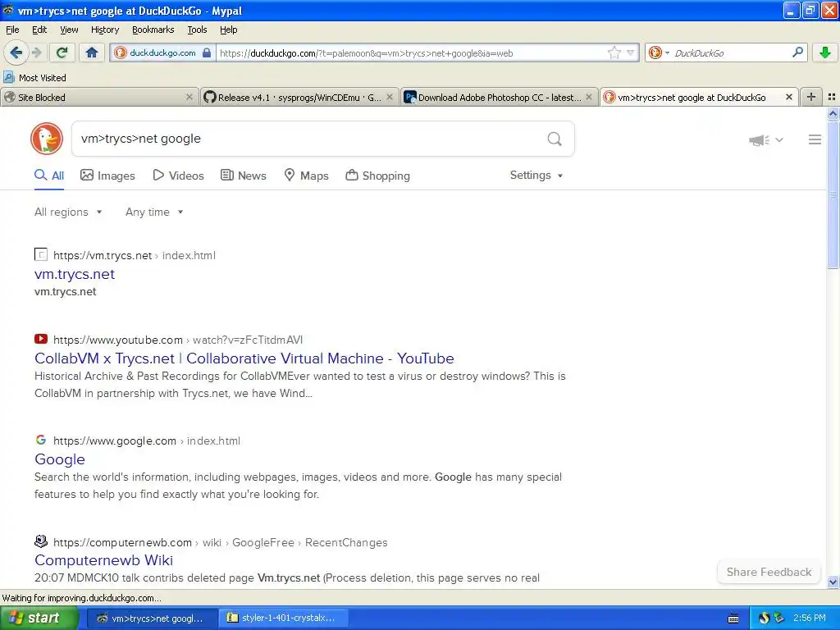Viewport: 840px width, 630px height.
Task: Click the Forward navigation arrow
Action: coord(36,52)
